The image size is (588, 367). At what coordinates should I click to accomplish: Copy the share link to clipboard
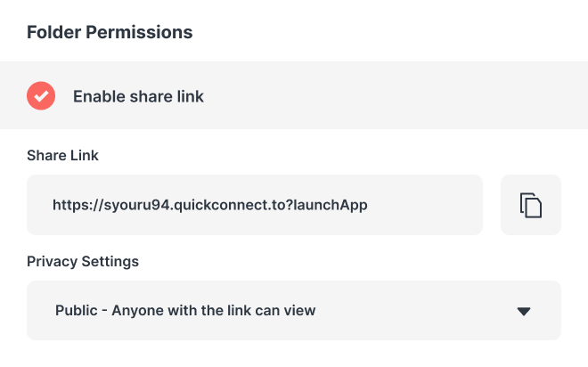point(531,205)
